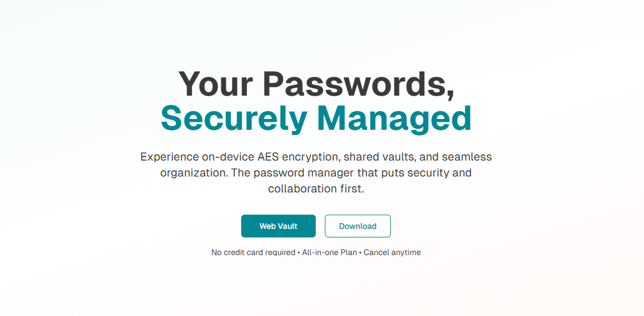
Task: Click the phrase "password manager" in the description
Action: click(x=303, y=173)
